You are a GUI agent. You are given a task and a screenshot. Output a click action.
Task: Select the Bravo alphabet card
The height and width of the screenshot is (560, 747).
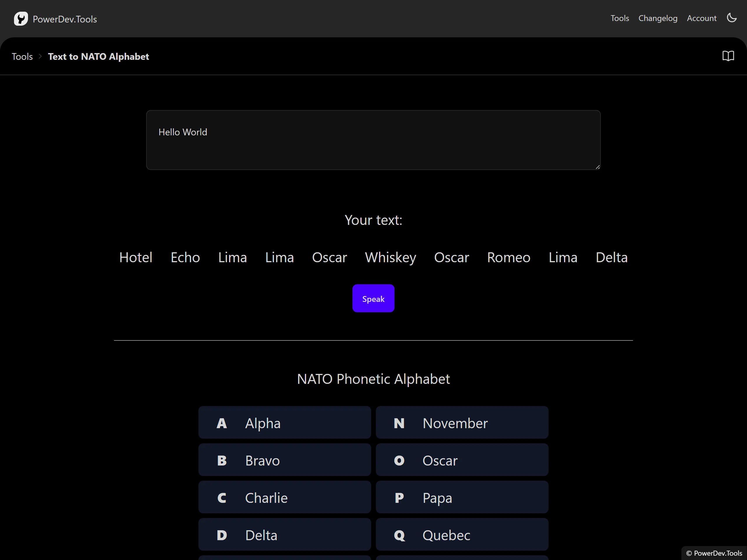[x=284, y=460]
